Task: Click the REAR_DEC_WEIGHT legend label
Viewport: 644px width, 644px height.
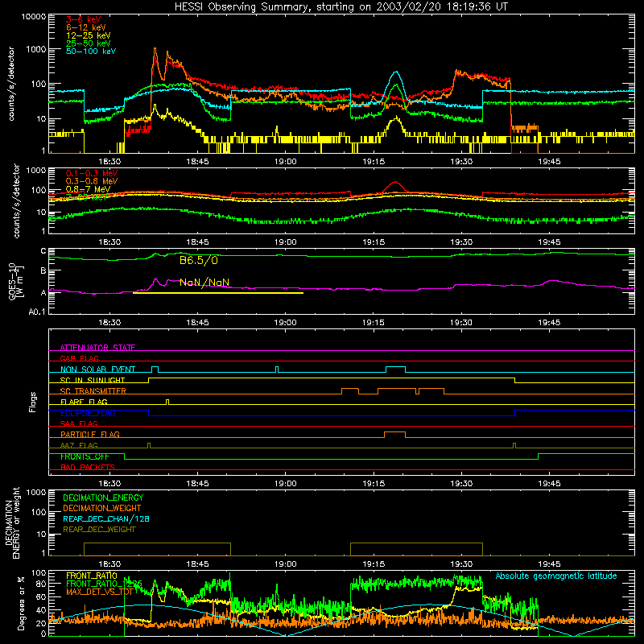Action: [x=99, y=530]
